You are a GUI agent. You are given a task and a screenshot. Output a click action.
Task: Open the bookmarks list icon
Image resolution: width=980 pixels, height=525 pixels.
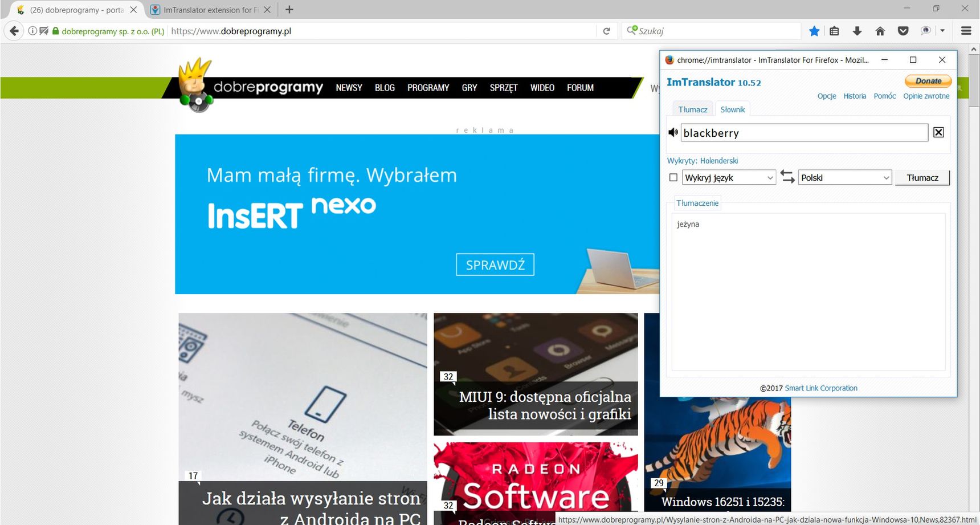click(834, 31)
